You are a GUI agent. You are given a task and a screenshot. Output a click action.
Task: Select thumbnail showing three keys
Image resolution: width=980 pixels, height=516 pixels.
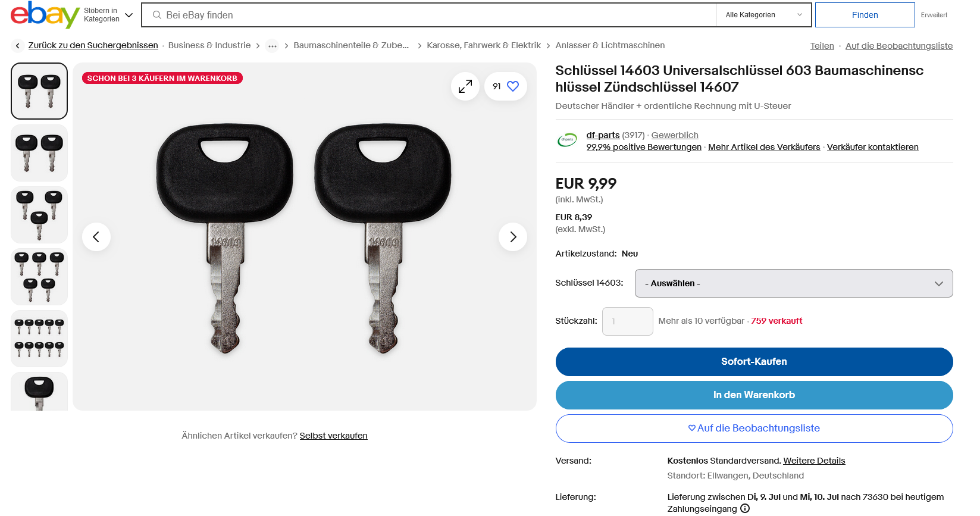click(x=39, y=215)
